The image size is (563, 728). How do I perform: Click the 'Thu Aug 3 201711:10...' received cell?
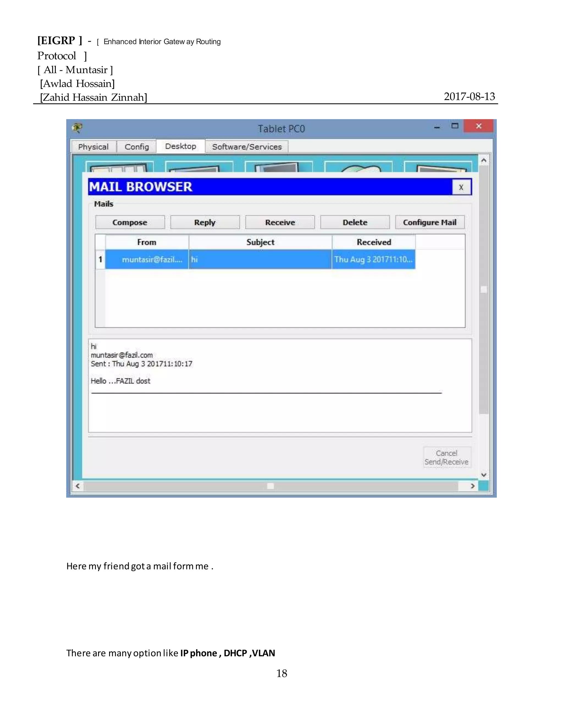[374, 259]
